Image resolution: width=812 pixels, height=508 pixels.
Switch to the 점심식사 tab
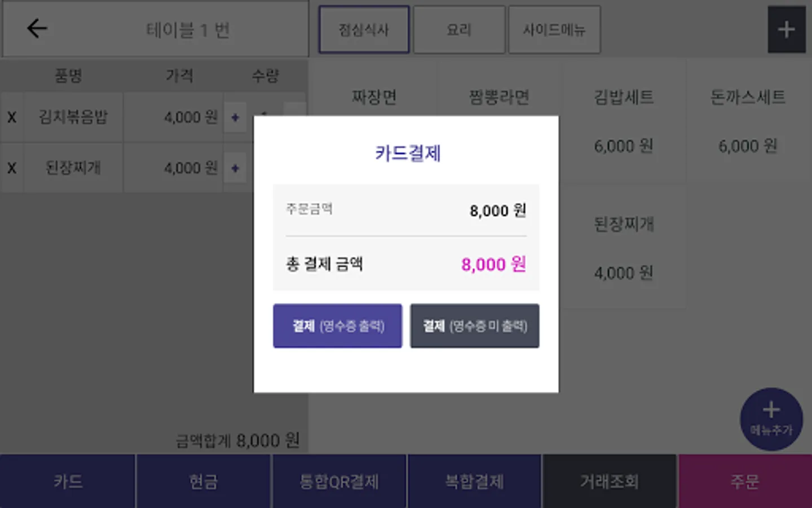click(364, 30)
